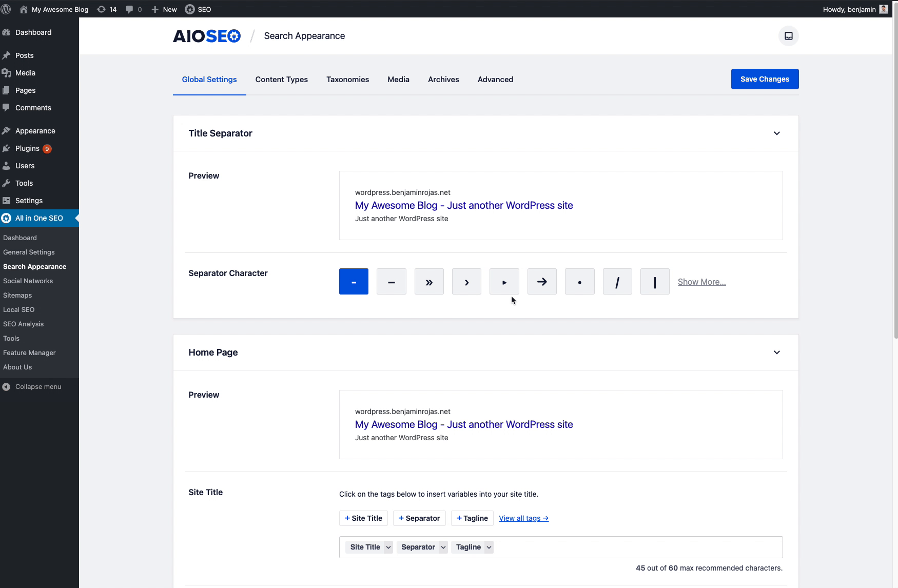Click benjamin's user avatar
This screenshot has height=588, width=898.
coord(883,9)
